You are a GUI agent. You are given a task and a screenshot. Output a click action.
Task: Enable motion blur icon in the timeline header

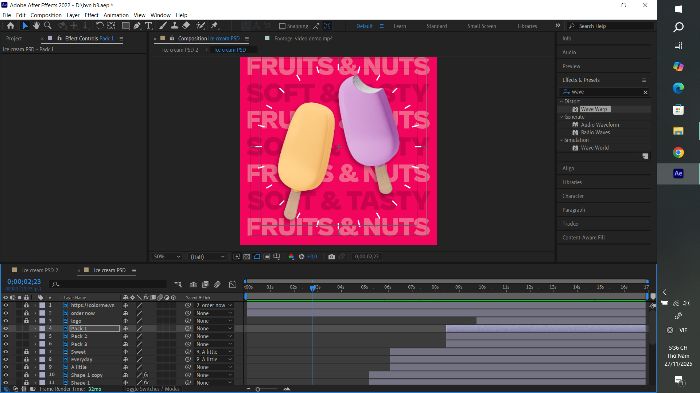point(217,284)
